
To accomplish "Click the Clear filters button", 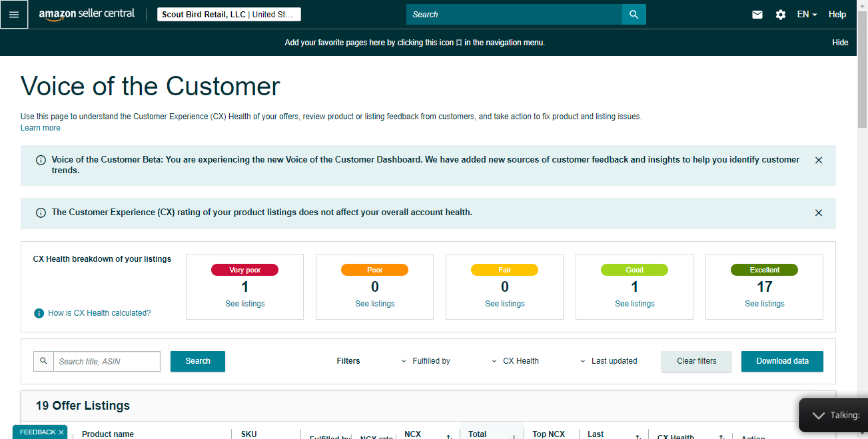I will (x=697, y=361).
